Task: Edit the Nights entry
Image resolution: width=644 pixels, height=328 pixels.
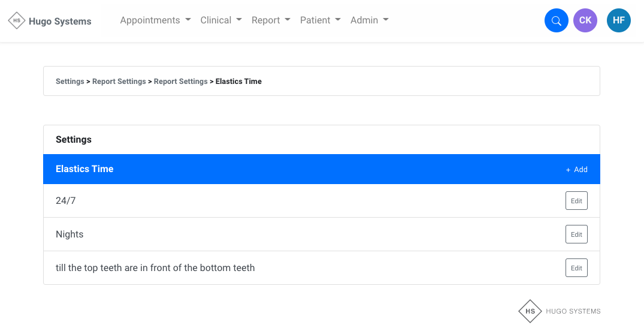Action: coord(576,234)
